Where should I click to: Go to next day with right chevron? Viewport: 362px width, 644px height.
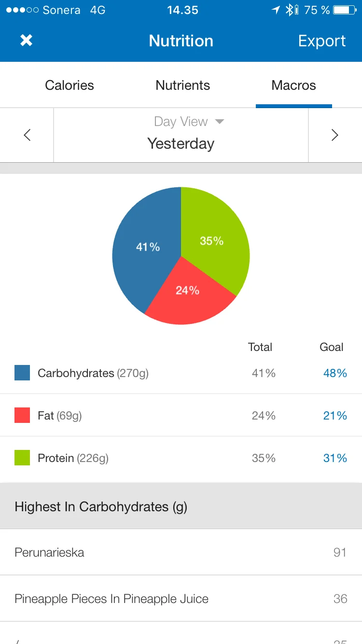[x=334, y=135]
